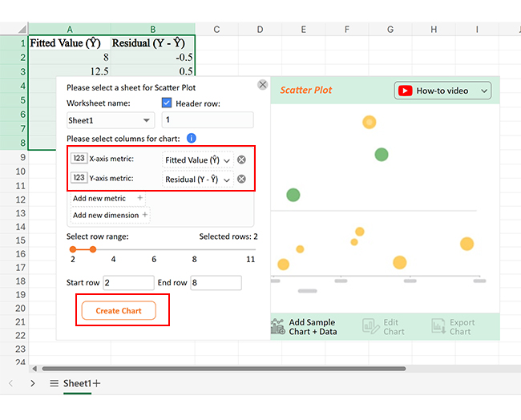Click the right handle of row range slider
Screen dimensions: 521x420
(x=93, y=249)
